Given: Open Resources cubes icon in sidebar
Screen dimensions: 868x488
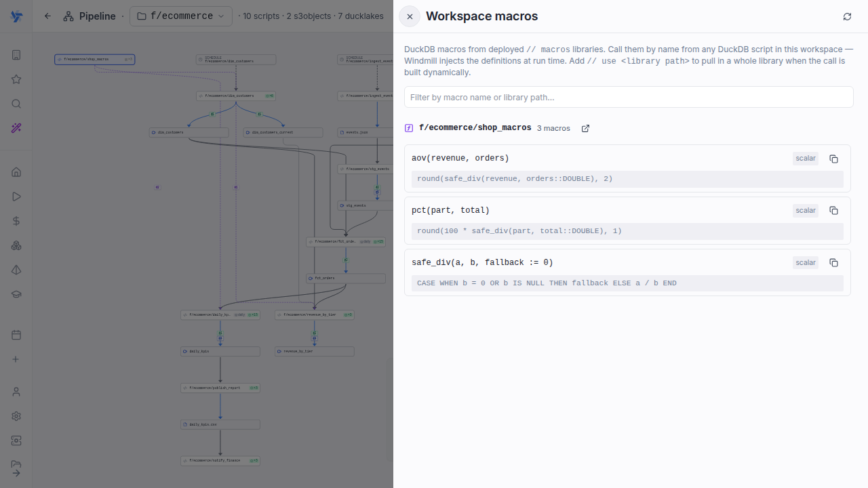Looking at the screenshot, I should pyautogui.click(x=16, y=245).
